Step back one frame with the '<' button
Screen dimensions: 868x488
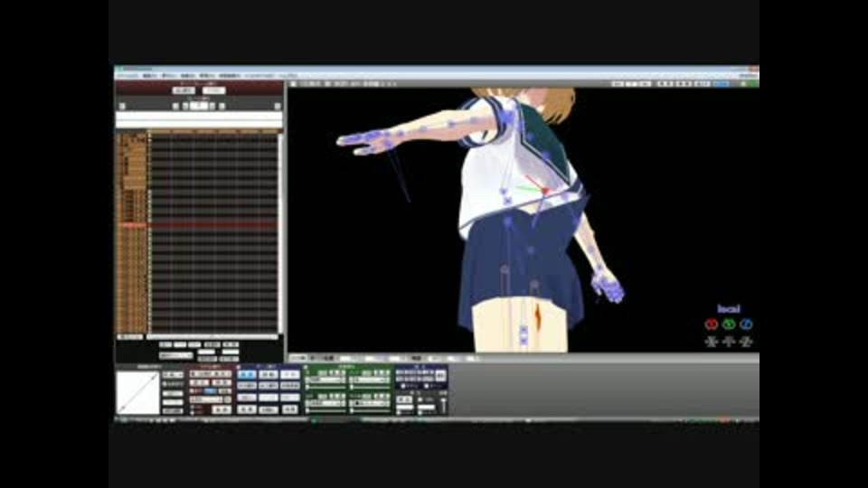(184, 107)
